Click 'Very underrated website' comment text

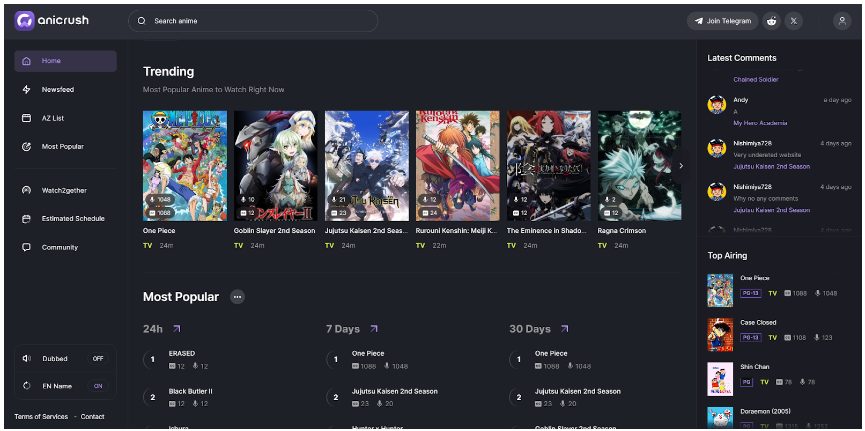click(767, 155)
